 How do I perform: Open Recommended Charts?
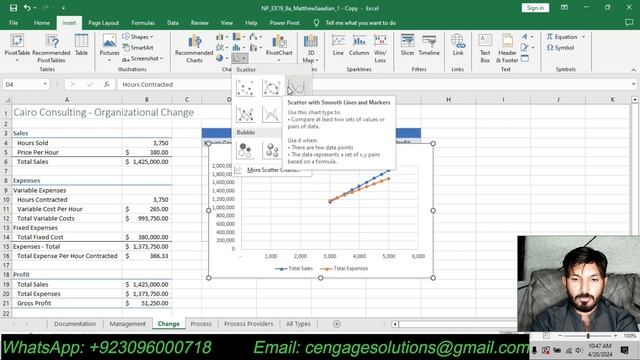(194, 48)
